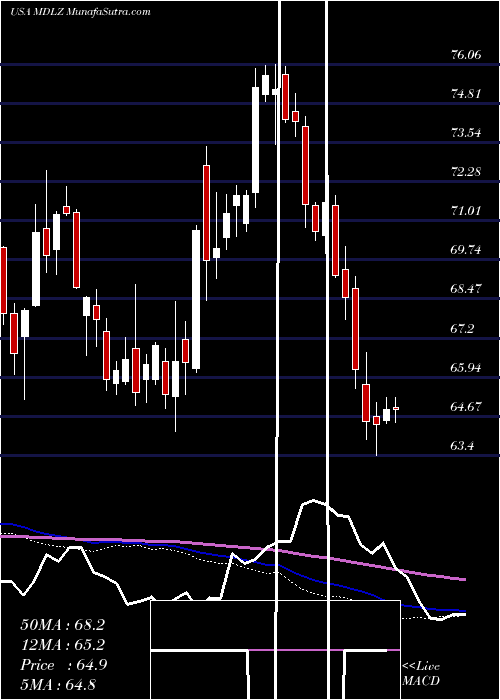Click the 76.06 price axis label
Image resolution: width=500 pixels, height=700 pixels.
click(x=466, y=55)
